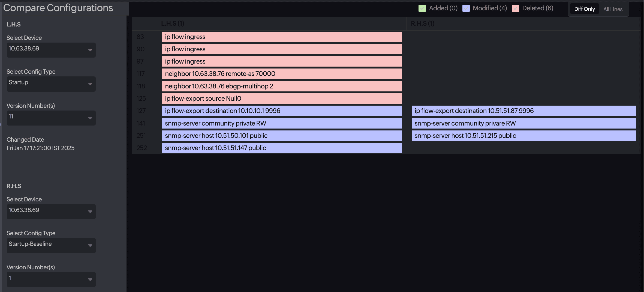The height and width of the screenshot is (292, 644).
Task: Select the modified snmp-server community private RW line
Action: [282, 123]
